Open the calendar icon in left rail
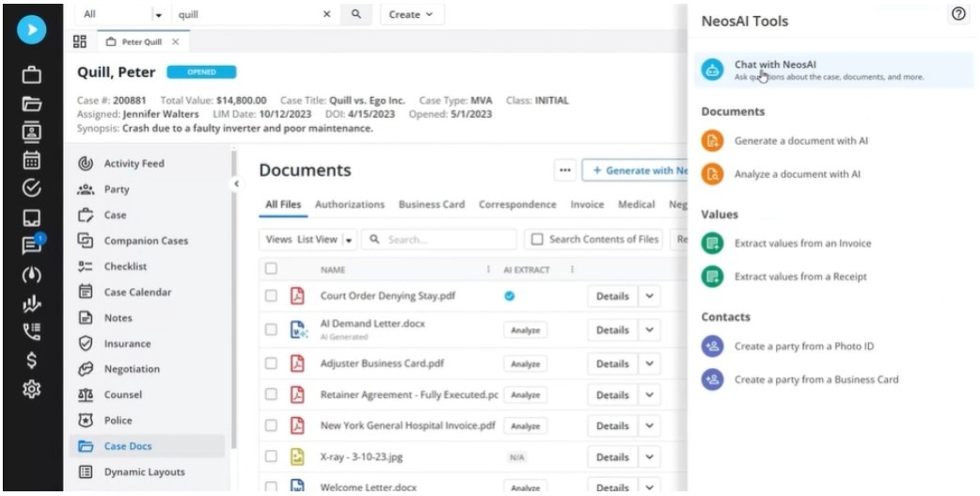The width and height of the screenshot is (980, 496). coord(31,159)
